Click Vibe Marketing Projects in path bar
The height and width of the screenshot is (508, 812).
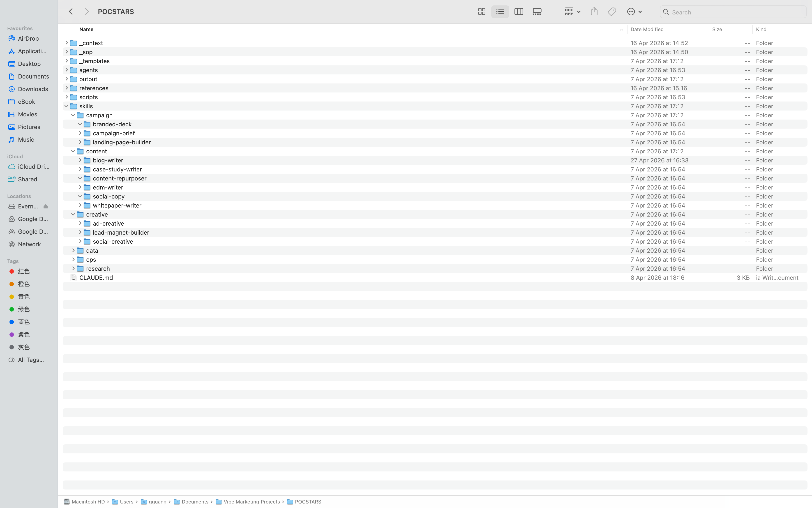click(248, 502)
